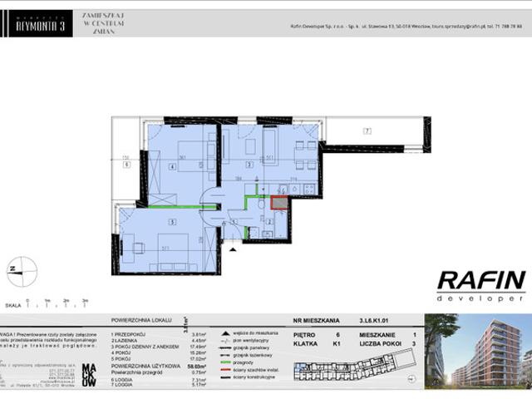Click the '7 LOGGIA' row

pyautogui.click(x=159, y=385)
